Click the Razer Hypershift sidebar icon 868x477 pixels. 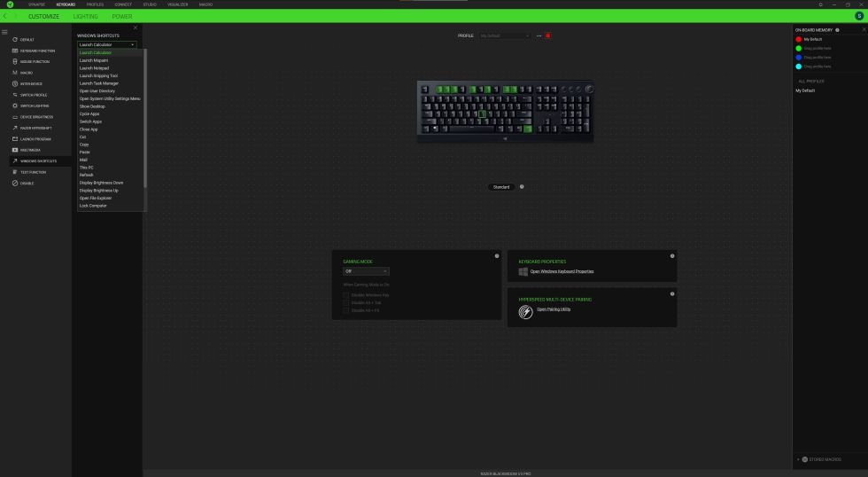15,128
